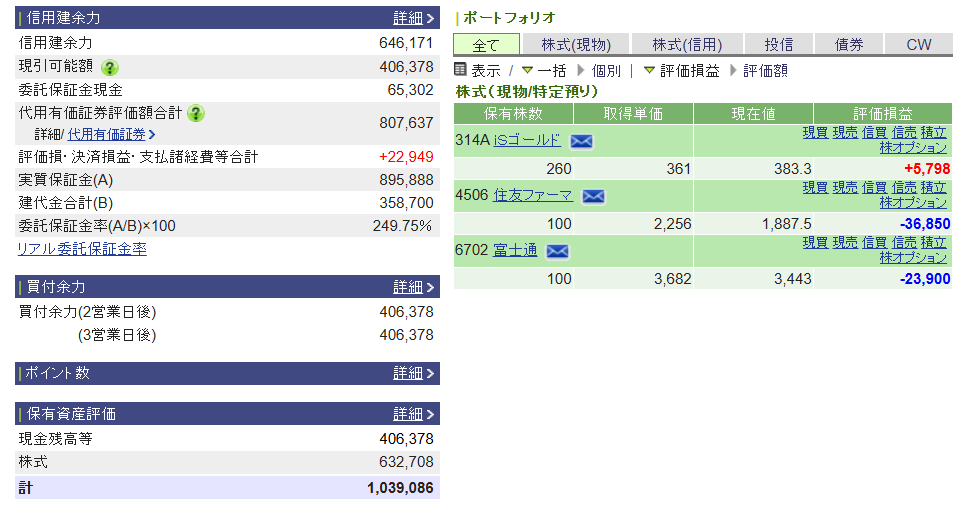961x509 pixels.
Task: Expand 詳細 in the 買付余力 header
Action: [x=413, y=287]
